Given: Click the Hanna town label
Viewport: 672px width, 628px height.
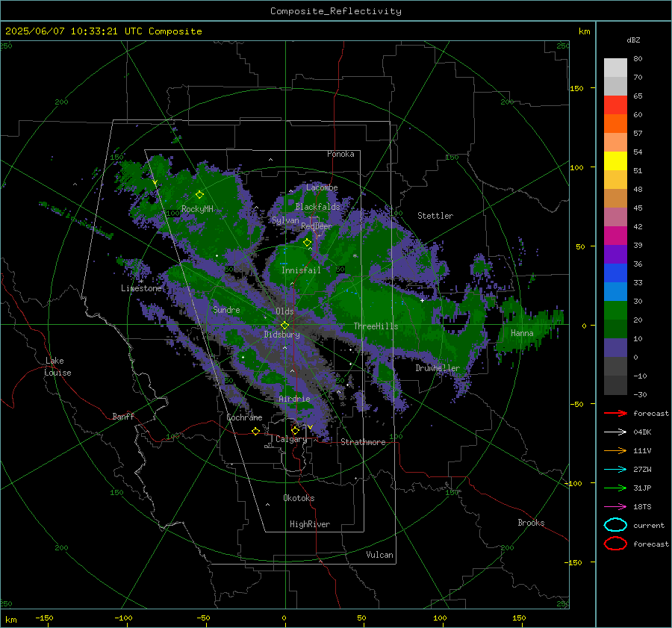Looking at the screenshot, I should (522, 333).
